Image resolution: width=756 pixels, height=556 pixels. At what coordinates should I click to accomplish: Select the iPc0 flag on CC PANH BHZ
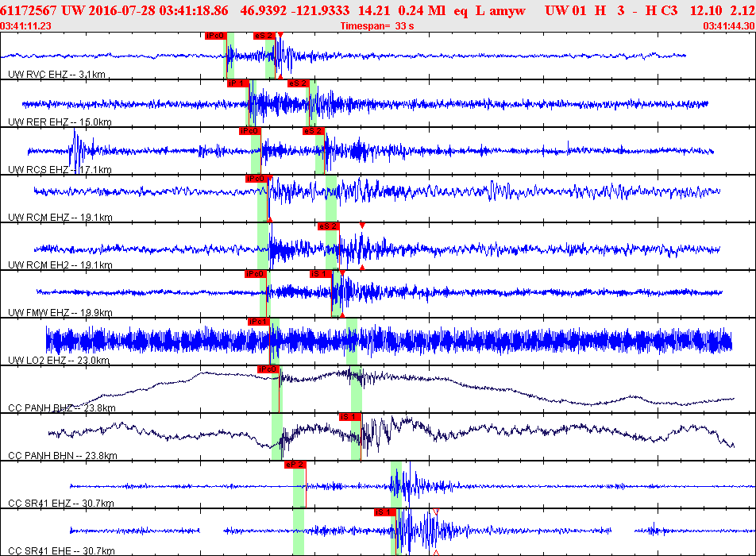[x=266, y=368]
